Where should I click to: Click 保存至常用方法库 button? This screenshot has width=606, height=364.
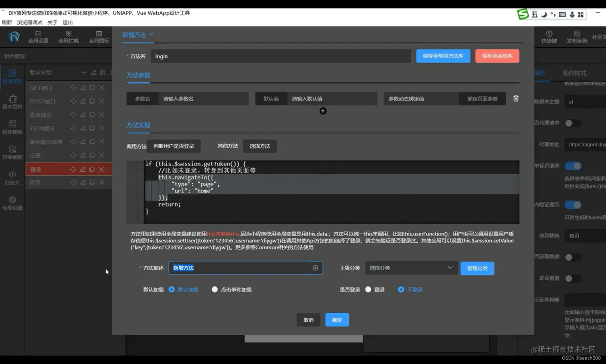(x=443, y=56)
